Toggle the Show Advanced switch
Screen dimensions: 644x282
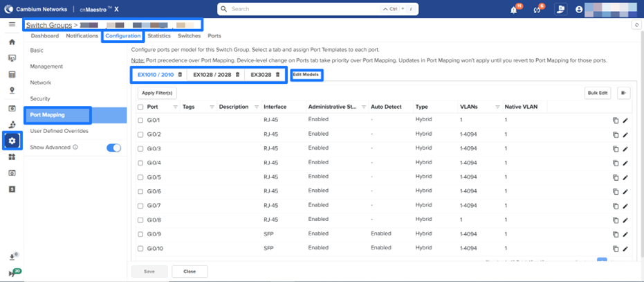point(113,147)
